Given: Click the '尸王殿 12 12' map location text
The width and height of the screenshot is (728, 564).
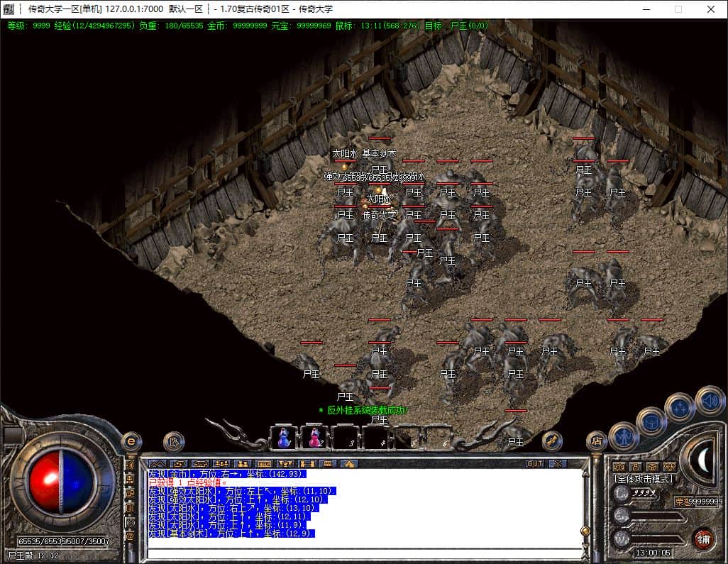Looking at the screenshot, I should 33,555.
